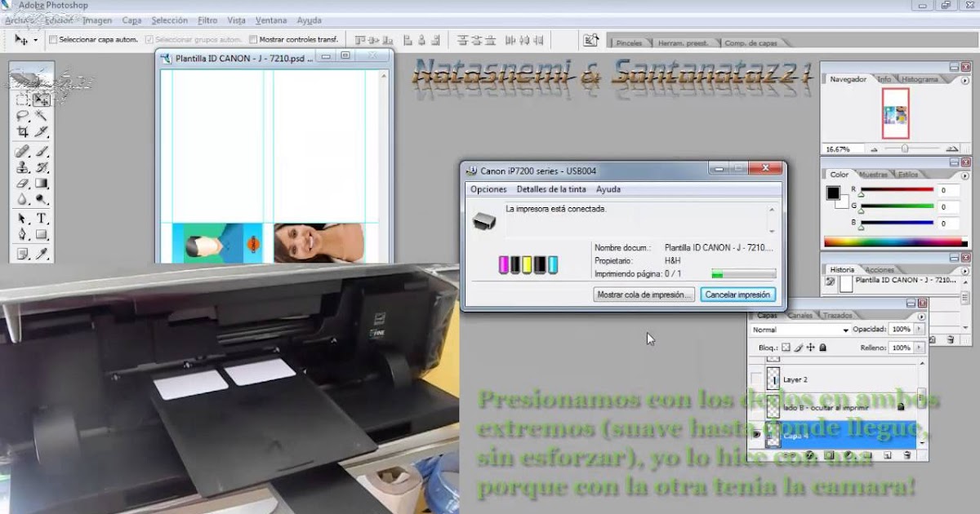Enable Seleccionar capa autom. checkbox

[x=53, y=39]
